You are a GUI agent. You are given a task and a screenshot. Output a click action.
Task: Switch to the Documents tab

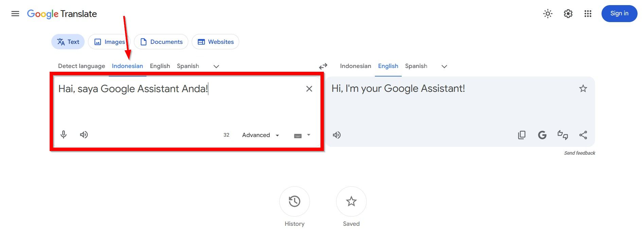point(161,42)
